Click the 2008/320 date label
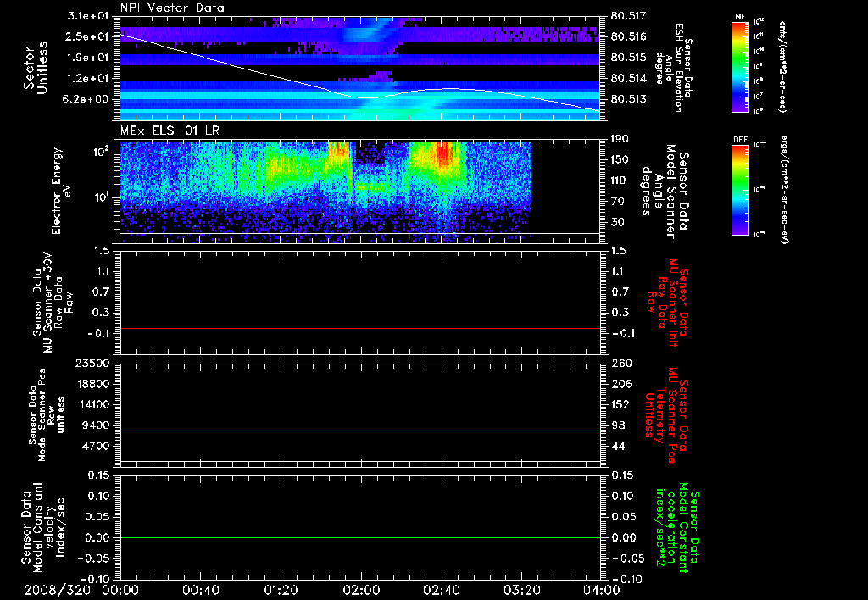The image size is (868, 600). click(57, 590)
